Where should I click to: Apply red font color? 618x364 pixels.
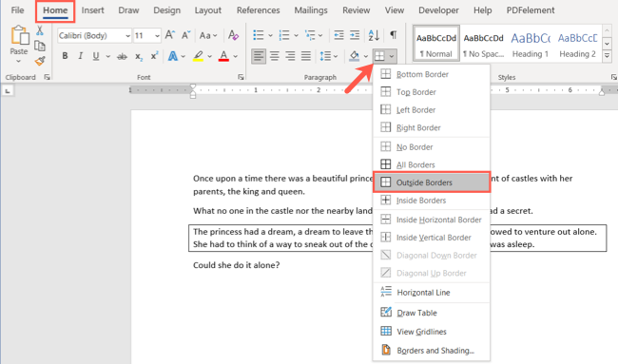223,56
